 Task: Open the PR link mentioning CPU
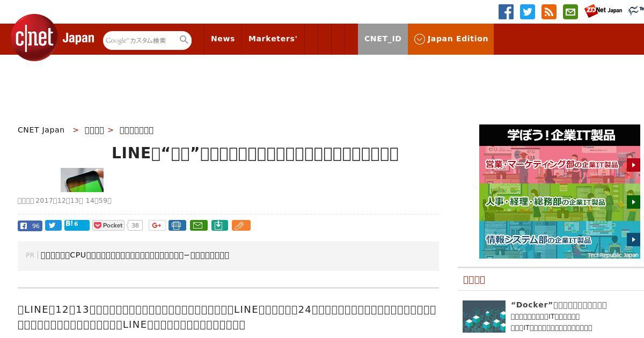(135, 255)
